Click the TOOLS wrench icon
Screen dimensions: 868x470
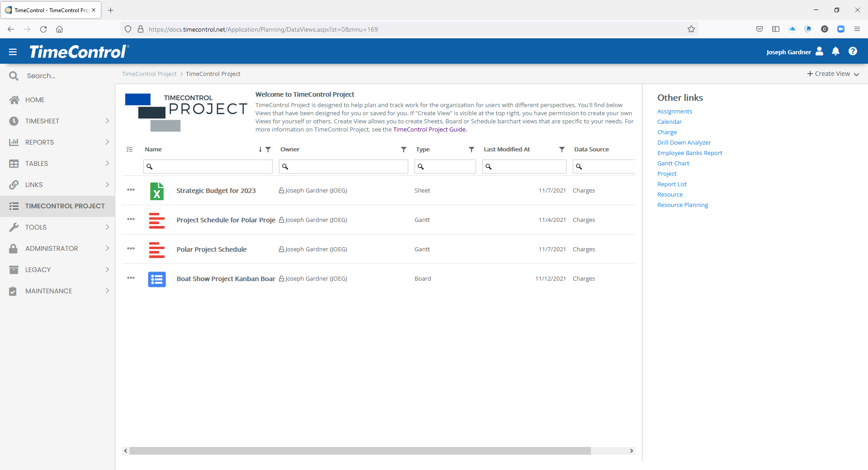point(14,227)
